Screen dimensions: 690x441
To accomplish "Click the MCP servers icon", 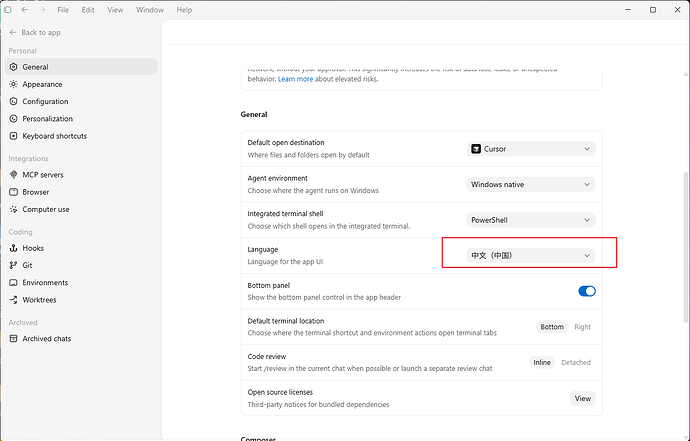I will tap(14, 175).
